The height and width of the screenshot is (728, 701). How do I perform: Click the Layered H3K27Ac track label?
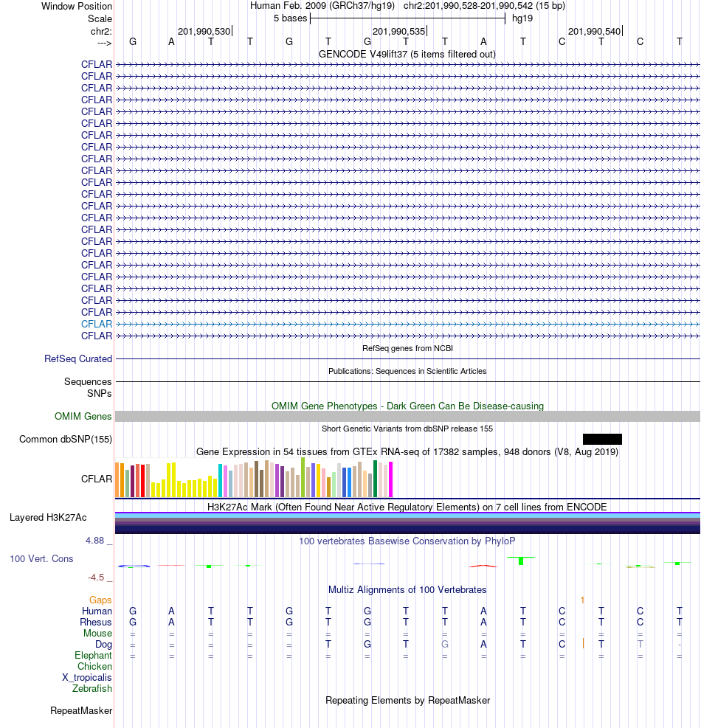click(48, 517)
